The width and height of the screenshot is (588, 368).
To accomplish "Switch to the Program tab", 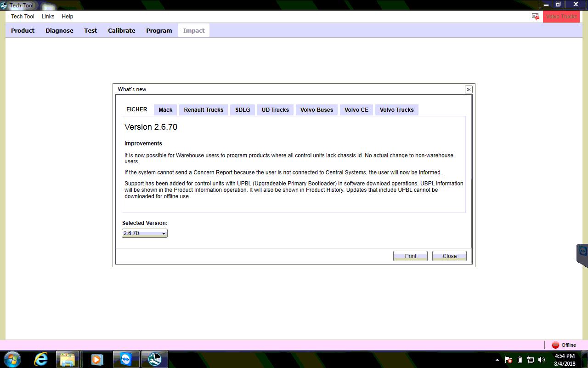I will 159,30.
